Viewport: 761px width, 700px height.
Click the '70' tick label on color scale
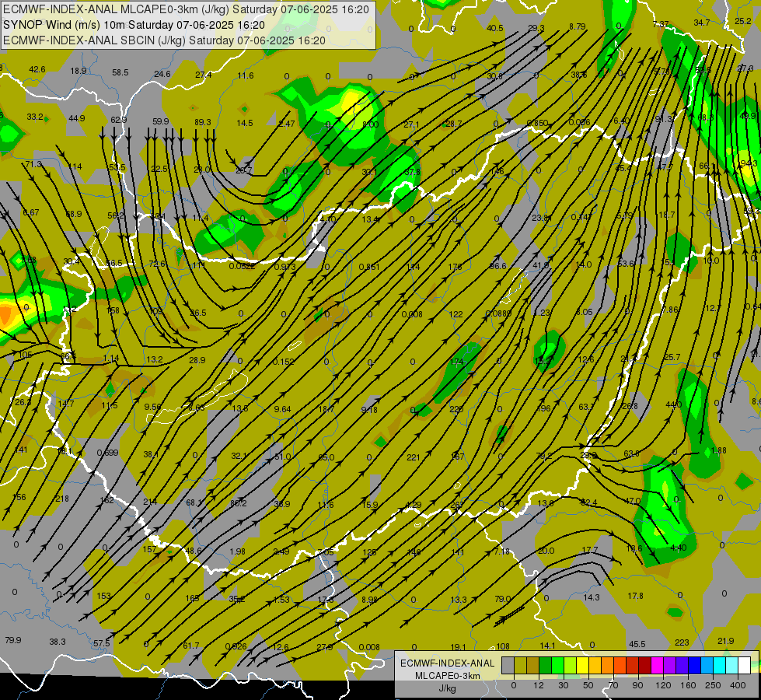point(613,685)
